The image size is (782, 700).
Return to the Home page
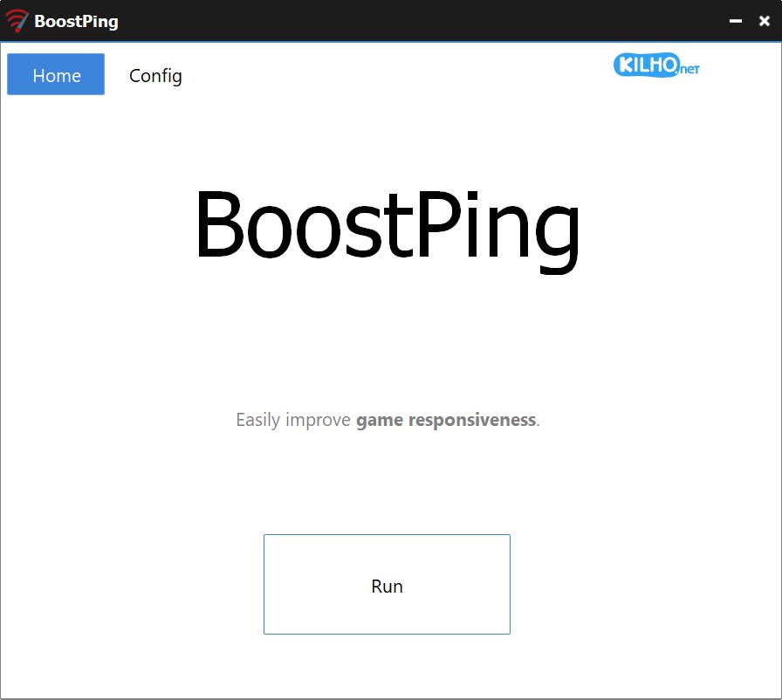pos(55,75)
